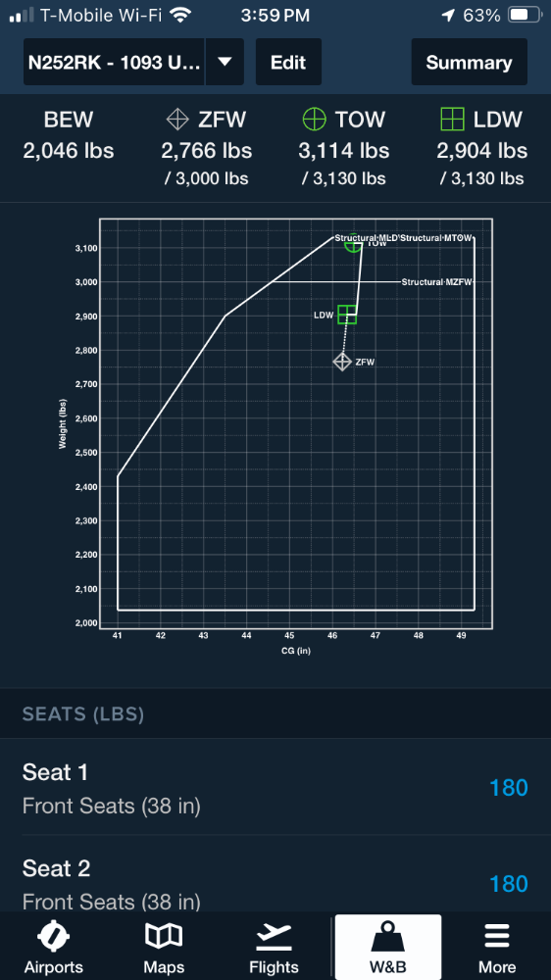Tap the BEW 2,046 lbs readout

tap(69, 151)
